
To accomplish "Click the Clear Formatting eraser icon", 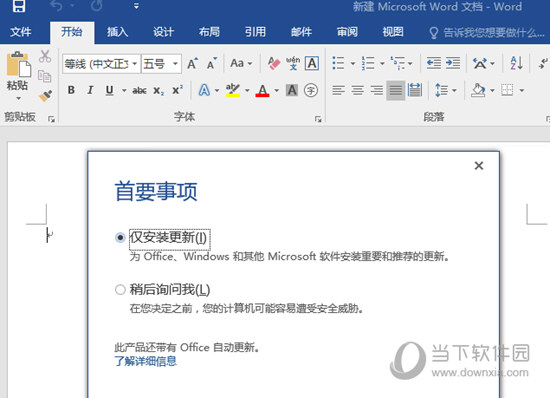I will (274, 63).
